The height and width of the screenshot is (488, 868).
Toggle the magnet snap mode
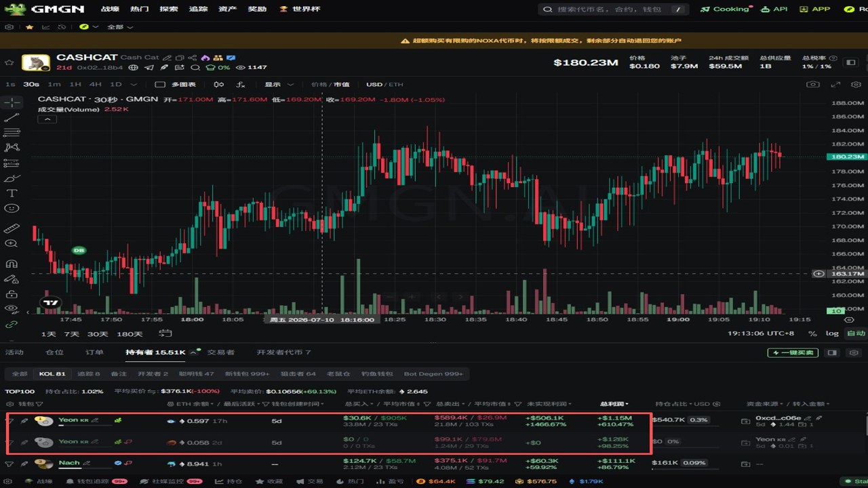tap(12, 264)
